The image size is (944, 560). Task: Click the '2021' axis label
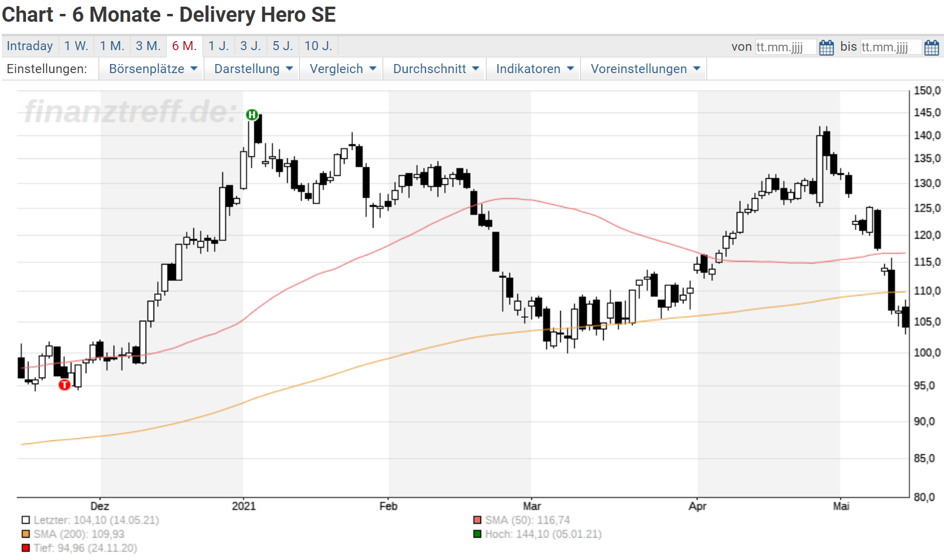point(244,506)
